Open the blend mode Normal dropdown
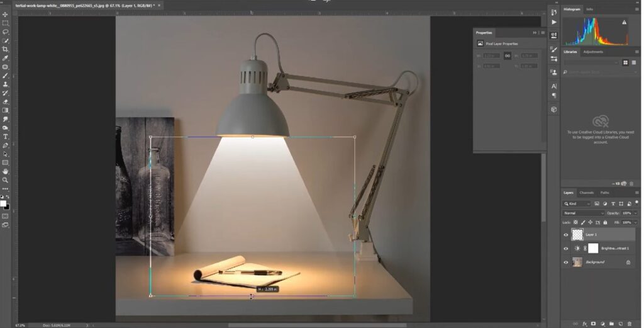Viewport: 644px width, 328px height. (583, 213)
